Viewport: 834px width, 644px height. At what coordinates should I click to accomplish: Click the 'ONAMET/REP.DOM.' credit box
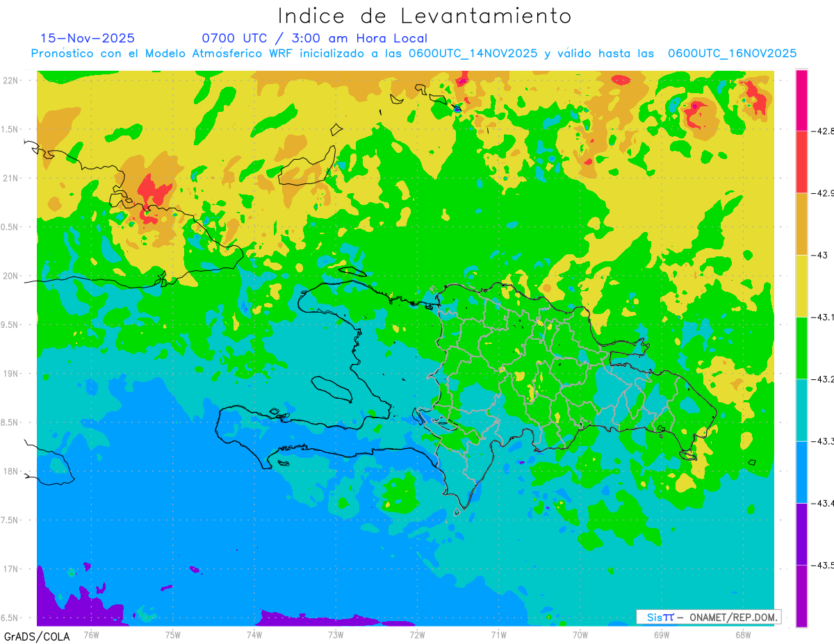click(x=708, y=617)
